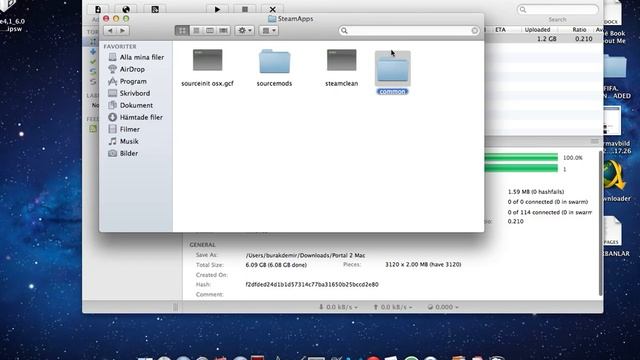Open upload speed limit dropdown in status bar
The width and height of the screenshot is (640, 360).
[x=393, y=307]
